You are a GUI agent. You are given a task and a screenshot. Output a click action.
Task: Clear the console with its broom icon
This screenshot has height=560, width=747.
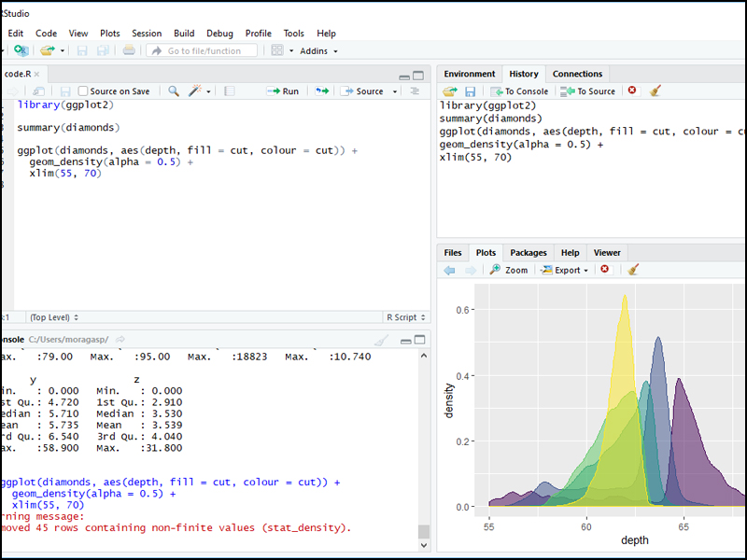381,340
